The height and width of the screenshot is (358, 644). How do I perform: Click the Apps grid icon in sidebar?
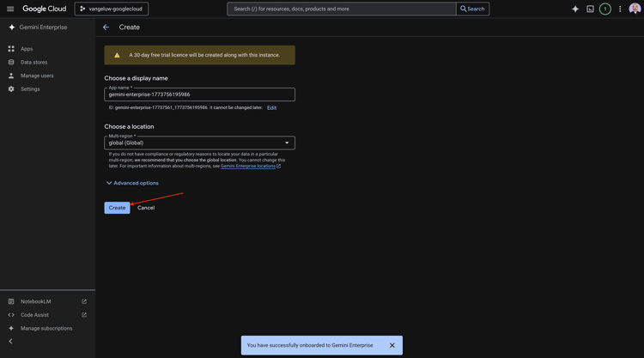point(11,49)
